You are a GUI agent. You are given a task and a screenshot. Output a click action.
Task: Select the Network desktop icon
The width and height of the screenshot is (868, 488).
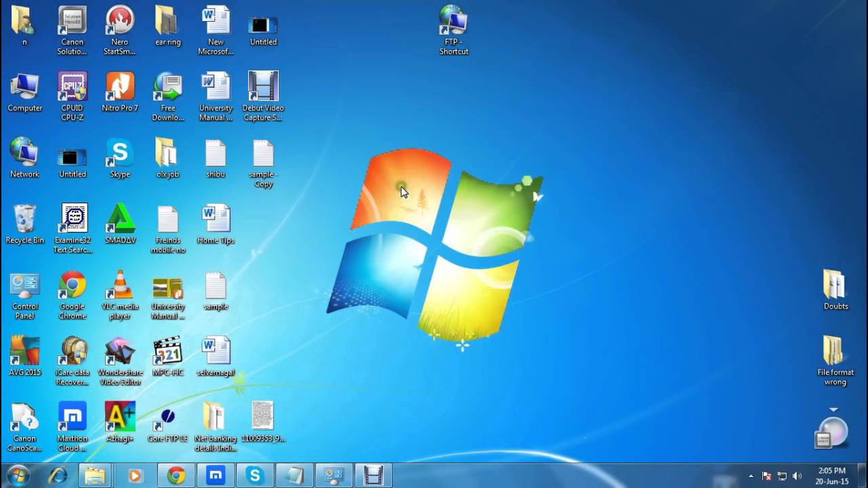coord(24,159)
